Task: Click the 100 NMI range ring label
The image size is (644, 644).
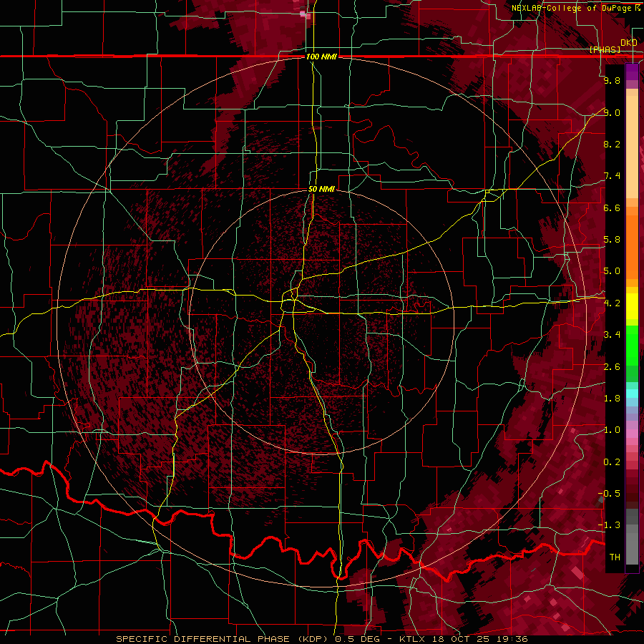Action: pyautogui.click(x=321, y=57)
